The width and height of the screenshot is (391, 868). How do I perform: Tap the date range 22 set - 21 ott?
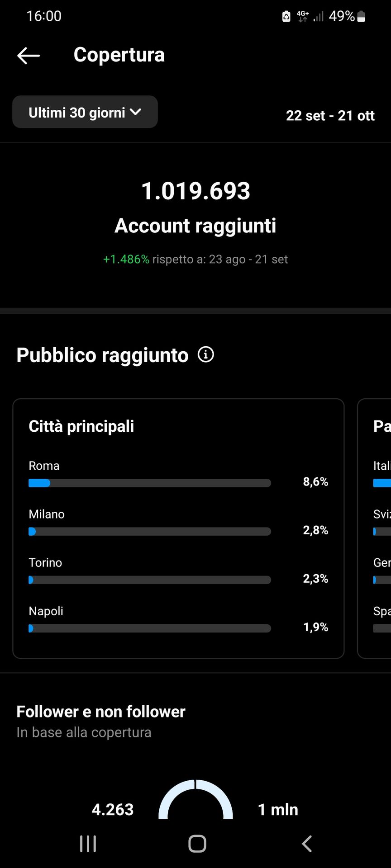[x=330, y=116]
